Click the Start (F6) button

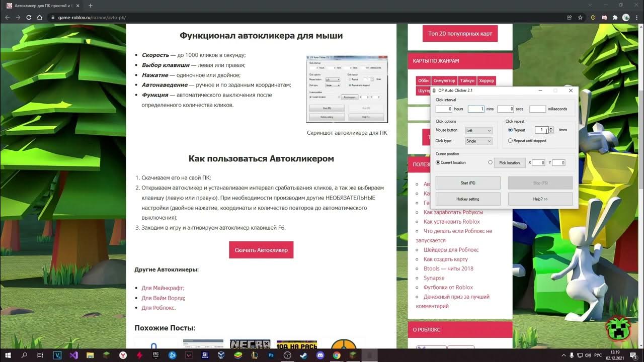pyautogui.click(x=468, y=183)
